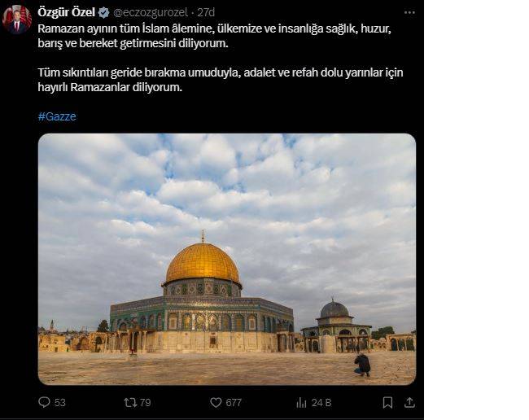The image size is (529, 420).
Task: Open view analytics bar chart icon
Action: [x=301, y=402]
